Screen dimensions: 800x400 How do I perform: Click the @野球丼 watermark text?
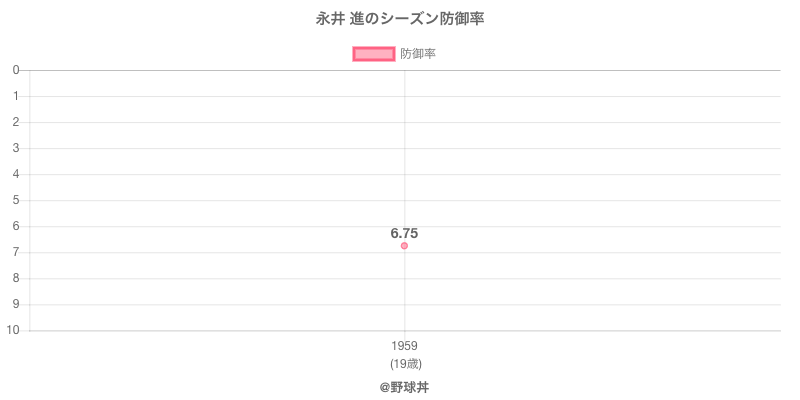click(404, 386)
